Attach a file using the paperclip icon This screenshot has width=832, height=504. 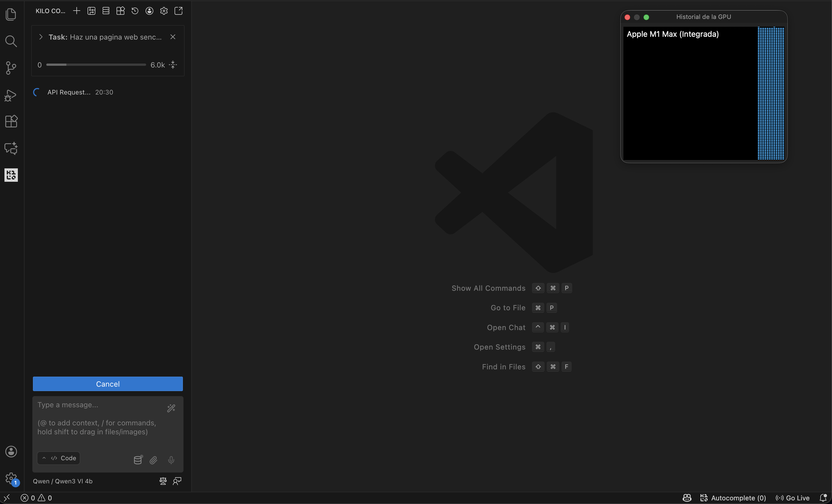pos(154,460)
